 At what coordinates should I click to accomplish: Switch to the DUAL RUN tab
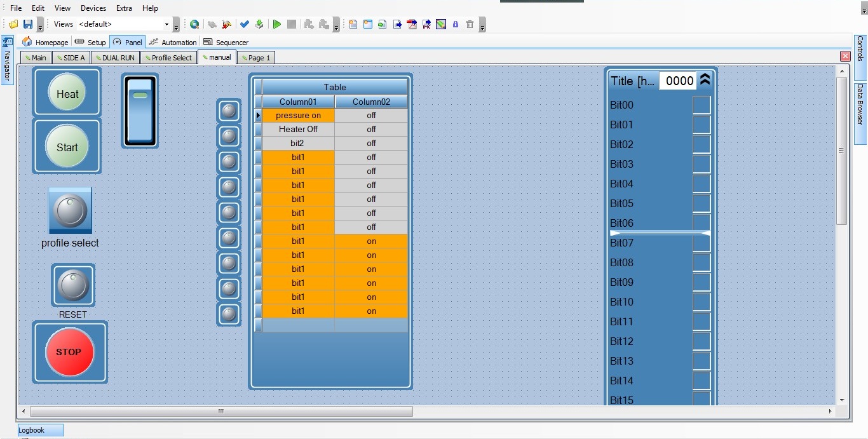[114, 58]
